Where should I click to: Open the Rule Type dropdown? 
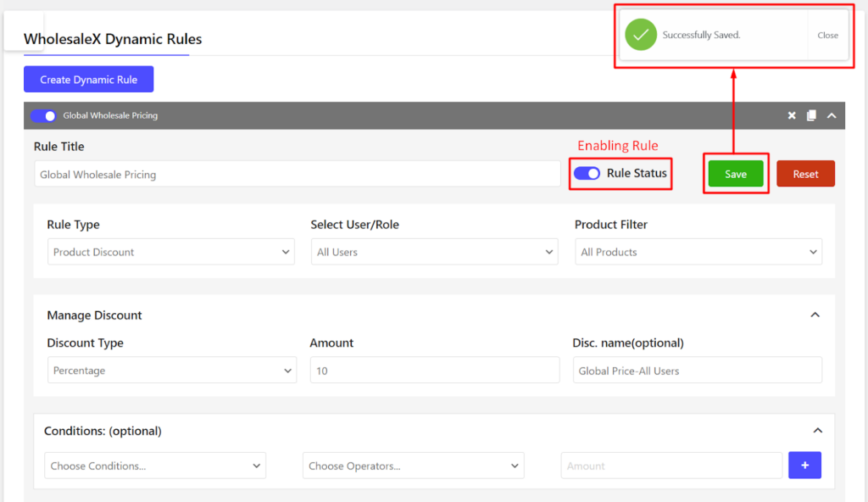[171, 252]
